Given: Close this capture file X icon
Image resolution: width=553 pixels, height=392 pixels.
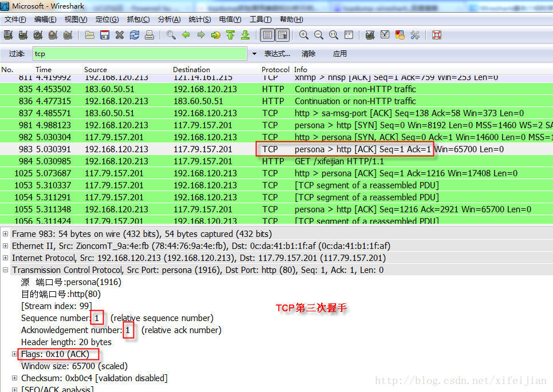Looking at the screenshot, I should coord(120,35).
